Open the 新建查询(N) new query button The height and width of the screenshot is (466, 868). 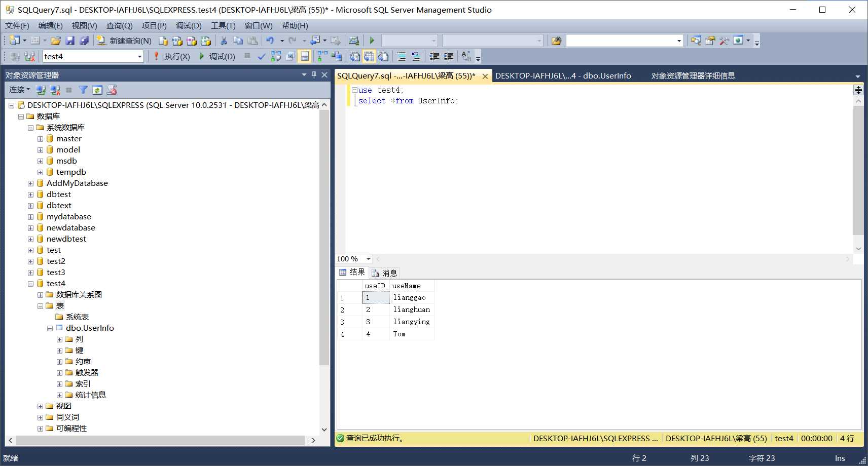click(x=124, y=41)
